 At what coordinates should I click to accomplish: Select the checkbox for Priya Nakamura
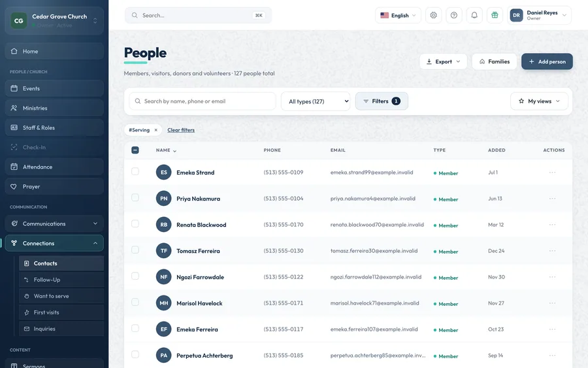pos(135,197)
